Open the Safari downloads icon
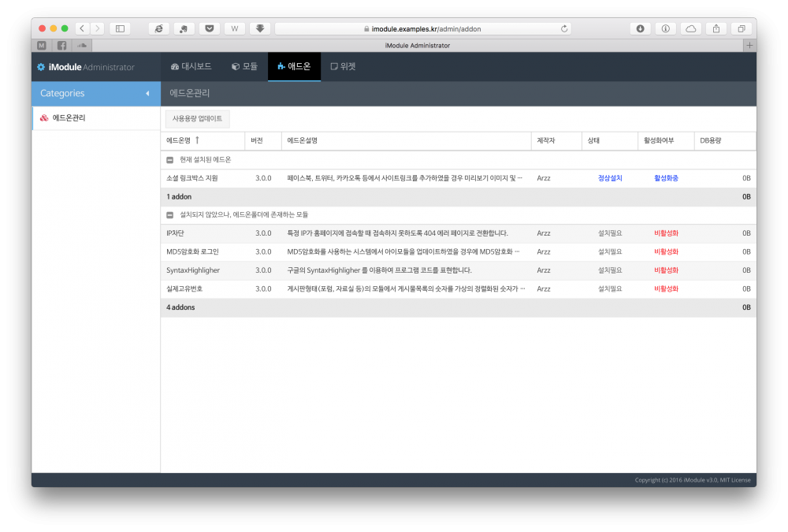Viewport: 788px width, 532px height. [x=640, y=28]
